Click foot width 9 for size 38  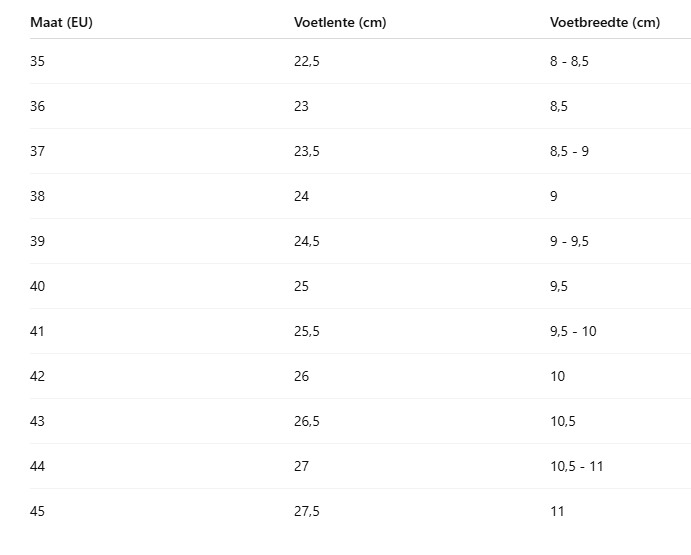(x=554, y=196)
